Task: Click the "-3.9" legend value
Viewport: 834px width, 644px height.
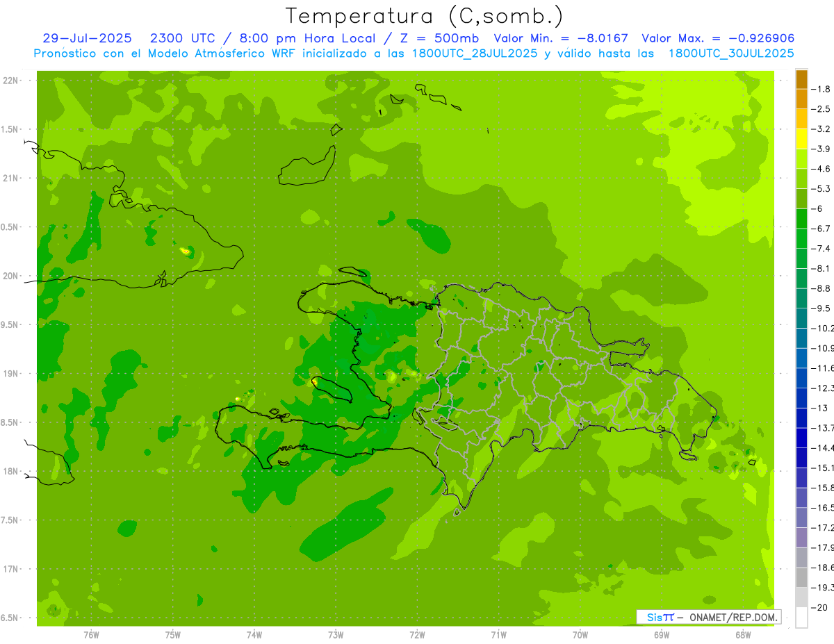Action: tap(821, 149)
